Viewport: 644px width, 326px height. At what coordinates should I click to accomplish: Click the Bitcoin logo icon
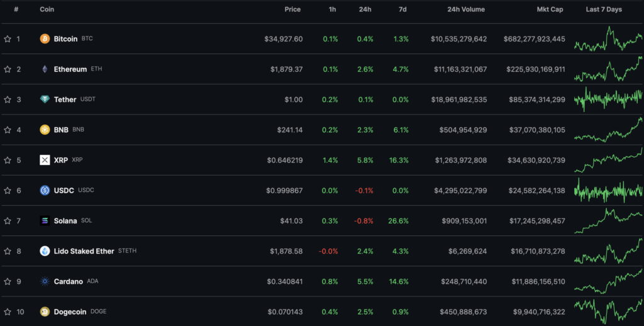tap(45, 39)
